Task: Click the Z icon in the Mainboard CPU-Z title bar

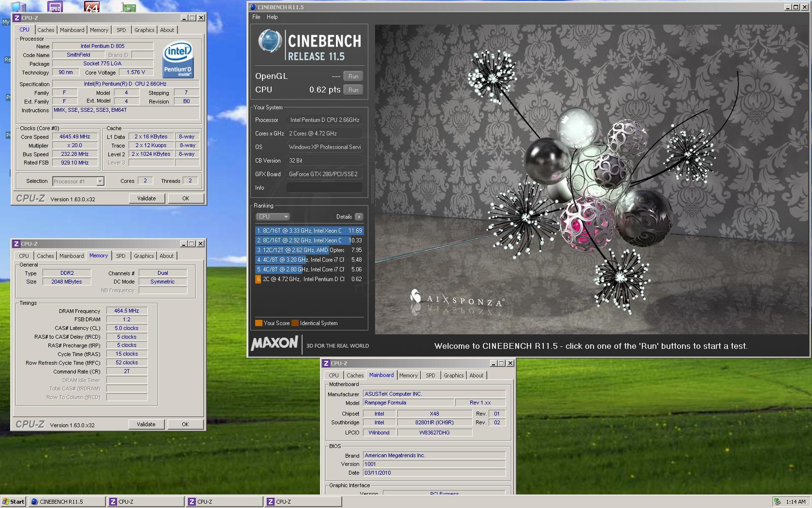Action: click(326, 363)
